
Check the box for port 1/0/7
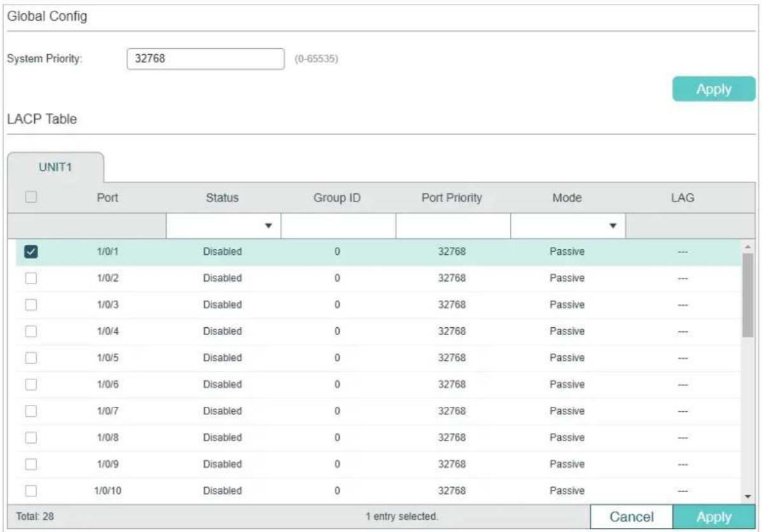(31, 411)
